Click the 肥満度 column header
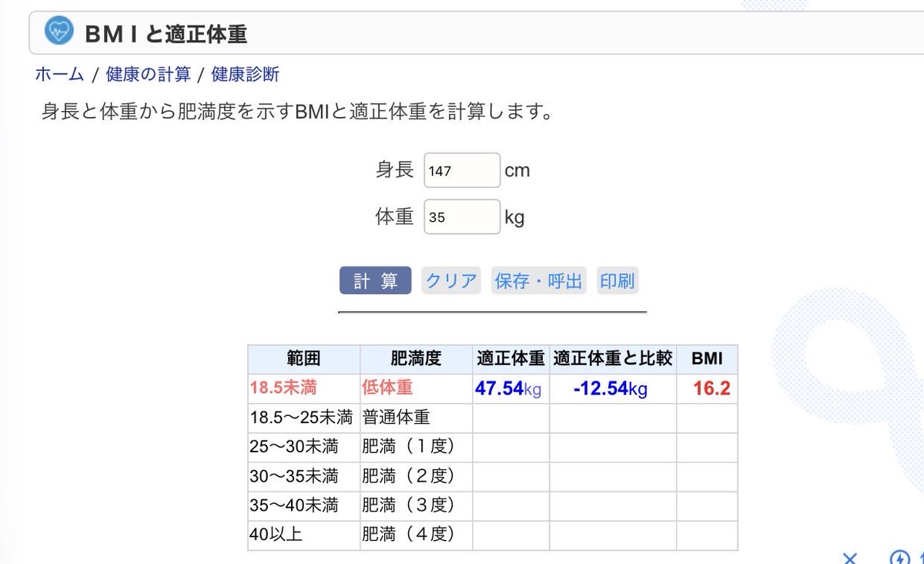 click(x=416, y=359)
